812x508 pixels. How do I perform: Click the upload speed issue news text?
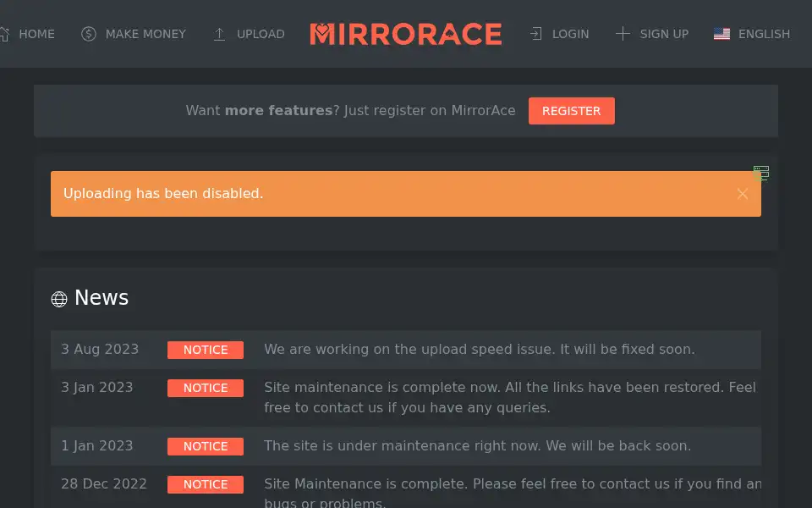click(480, 350)
